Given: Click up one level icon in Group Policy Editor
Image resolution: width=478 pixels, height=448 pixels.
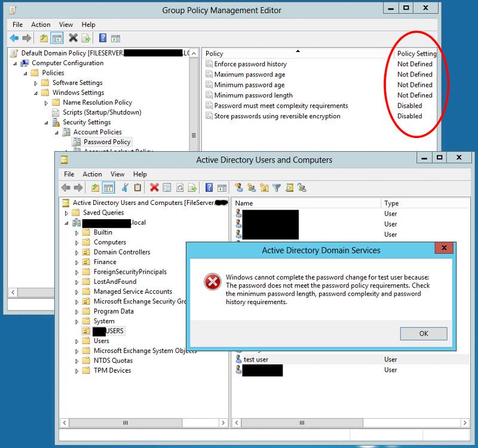Looking at the screenshot, I should pyautogui.click(x=44, y=38).
